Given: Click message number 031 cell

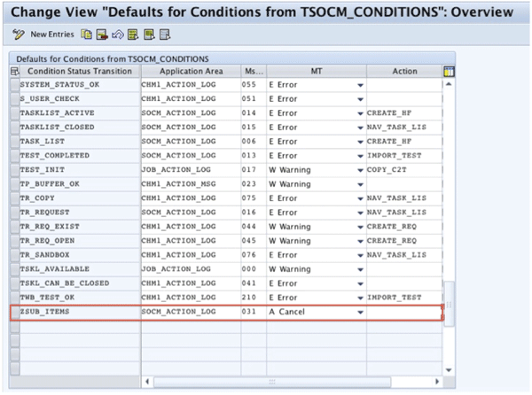Looking at the screenshot, I should (254, 312).
